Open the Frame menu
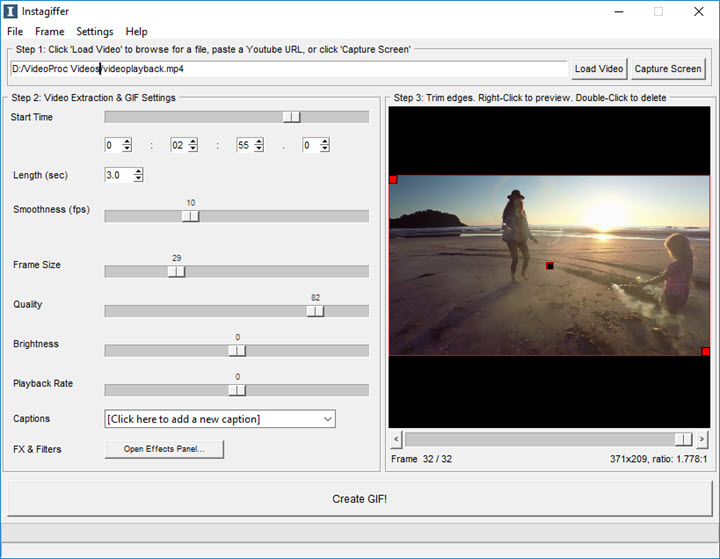Screen dimensions: 720x559 pos(49,32)
